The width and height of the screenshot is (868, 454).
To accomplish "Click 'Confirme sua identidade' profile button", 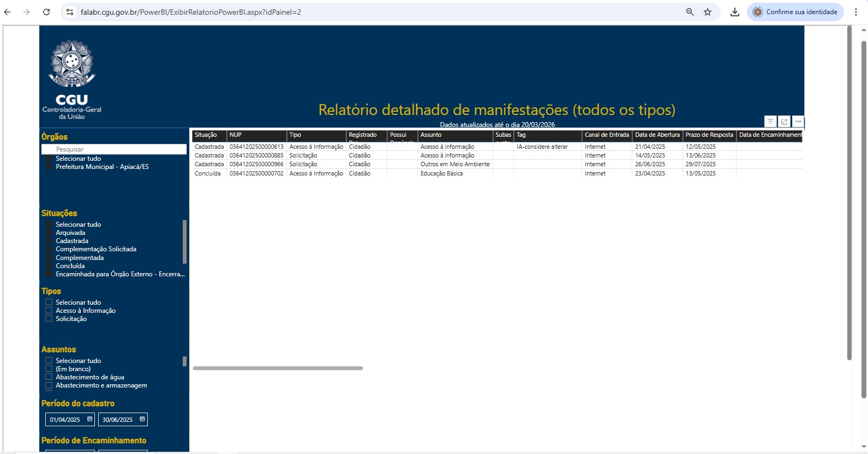I will [795, 12].
